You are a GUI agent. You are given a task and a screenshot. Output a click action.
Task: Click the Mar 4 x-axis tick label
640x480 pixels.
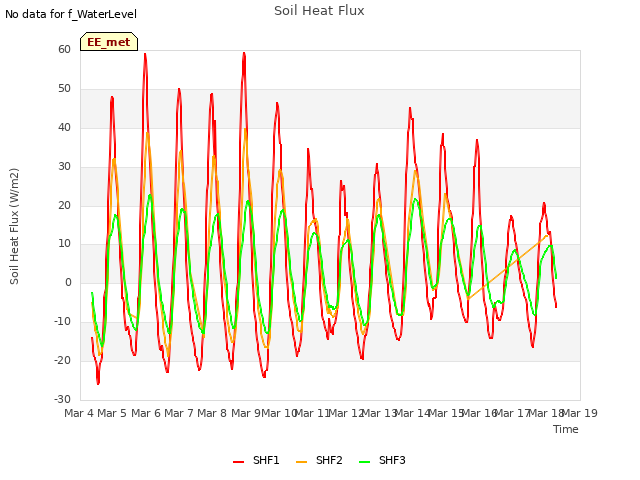[79, 413]
